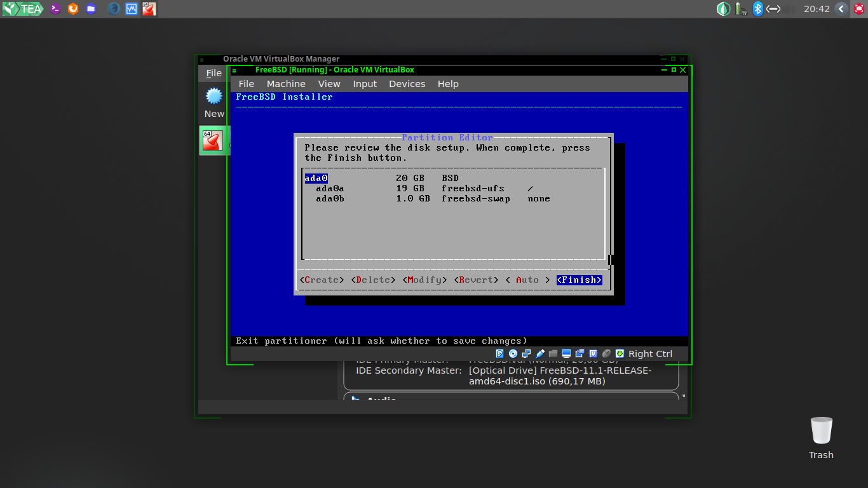868x488 pixels.
Task: Click the FreeBSD Installer title text
Action: (284, 97)
